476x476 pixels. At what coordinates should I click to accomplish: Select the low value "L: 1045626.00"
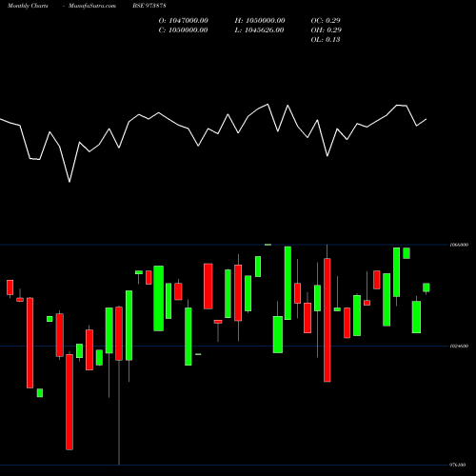259,30
